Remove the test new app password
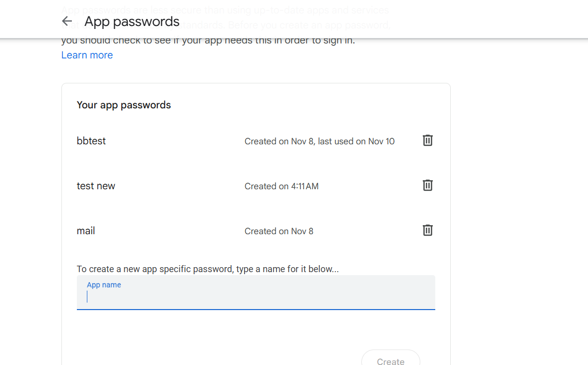The height and width of the screenshot is (365, 588). (427, 185)
